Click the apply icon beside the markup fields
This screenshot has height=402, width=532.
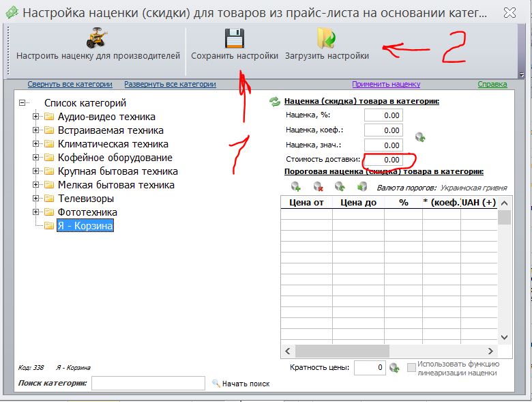click(420, 137)
